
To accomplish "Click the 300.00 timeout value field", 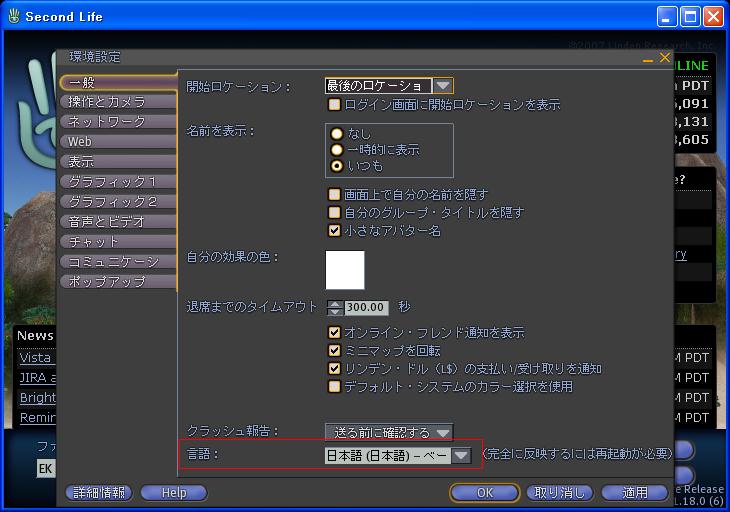I will (366, 307).
